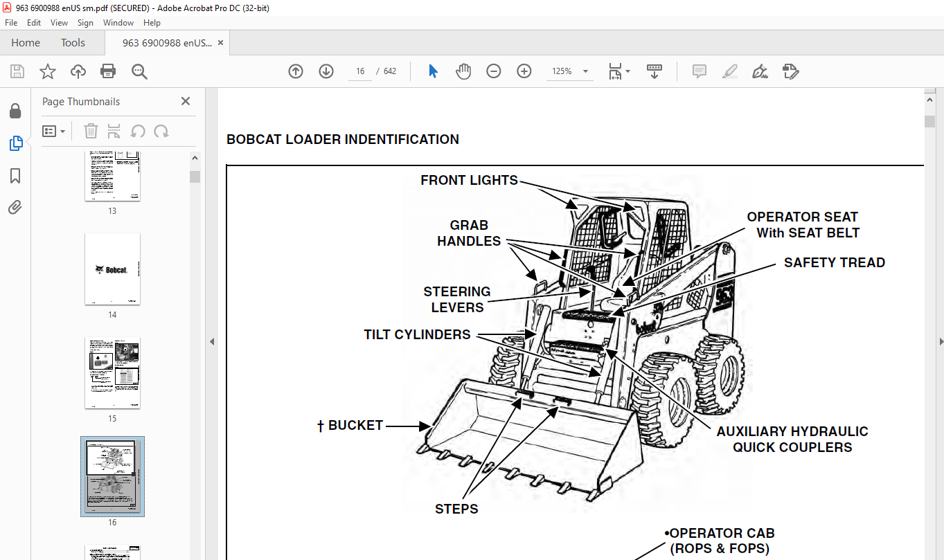The width and height of the screenshot is (944, 560).
Task: Select the 963 6900988 enUS document tab
Action: (x=167, y=43)
